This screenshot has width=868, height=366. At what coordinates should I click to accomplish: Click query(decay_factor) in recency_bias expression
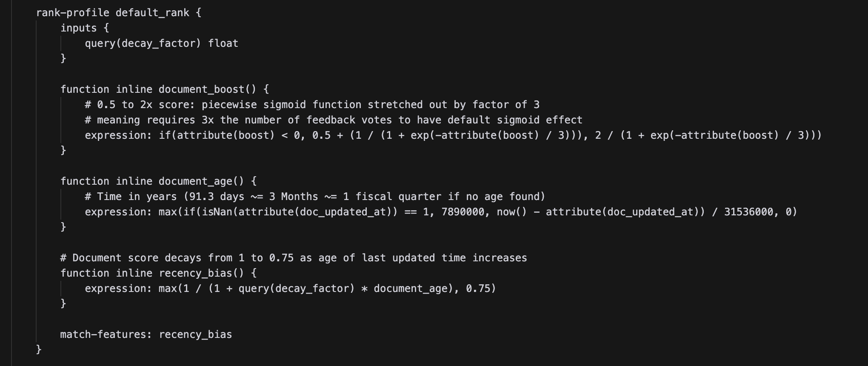[x=297, y=289]
